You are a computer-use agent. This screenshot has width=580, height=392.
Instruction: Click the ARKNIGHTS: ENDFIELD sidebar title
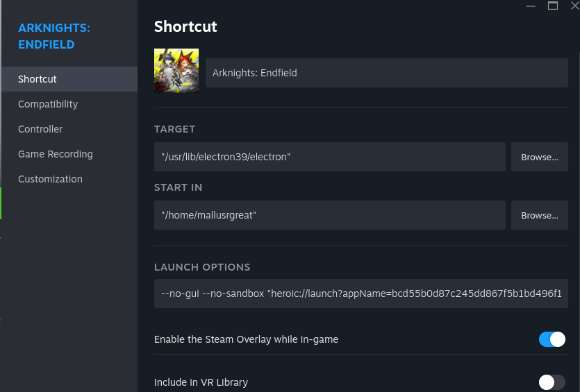coord(54,36)
